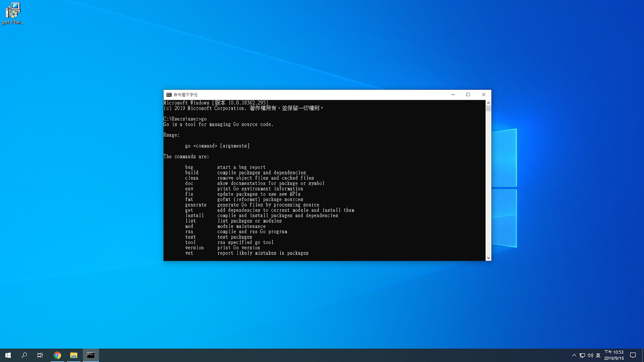Screen dimensions: 644x362
Task: Click 'show documentation for package or symbol'
Action: [x=271, y=183]
